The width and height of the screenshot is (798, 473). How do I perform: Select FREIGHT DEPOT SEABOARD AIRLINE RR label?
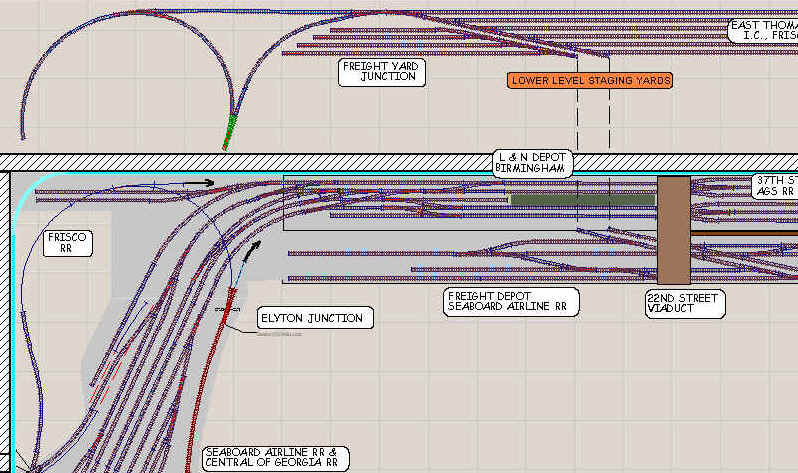pyautogui.click(x=511, y=302)
